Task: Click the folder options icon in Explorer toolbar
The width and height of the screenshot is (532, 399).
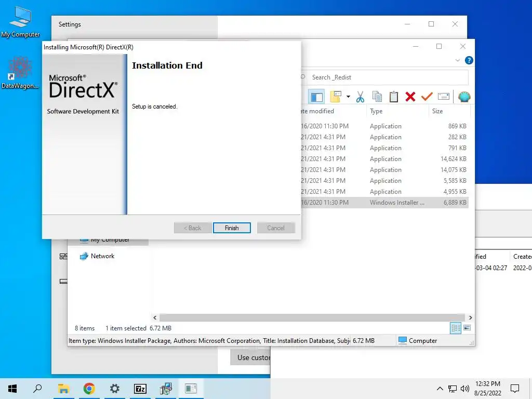Action: [336, 97]
